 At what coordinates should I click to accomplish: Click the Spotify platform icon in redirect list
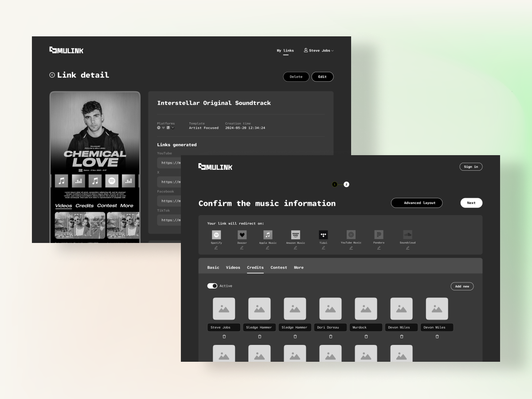click(x=216, y=235)
